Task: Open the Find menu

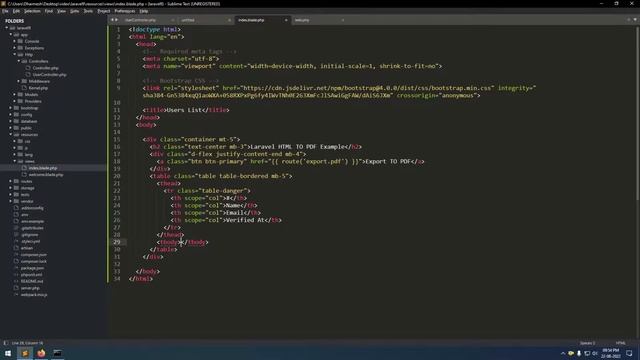Action: [49, 11]
